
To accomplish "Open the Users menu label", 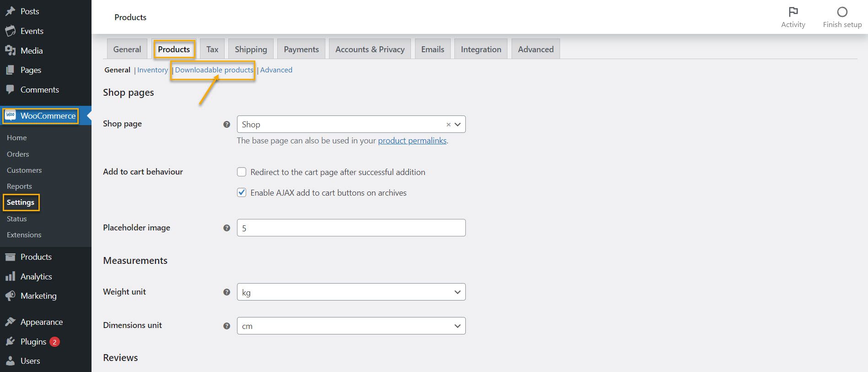I will 30,361.
